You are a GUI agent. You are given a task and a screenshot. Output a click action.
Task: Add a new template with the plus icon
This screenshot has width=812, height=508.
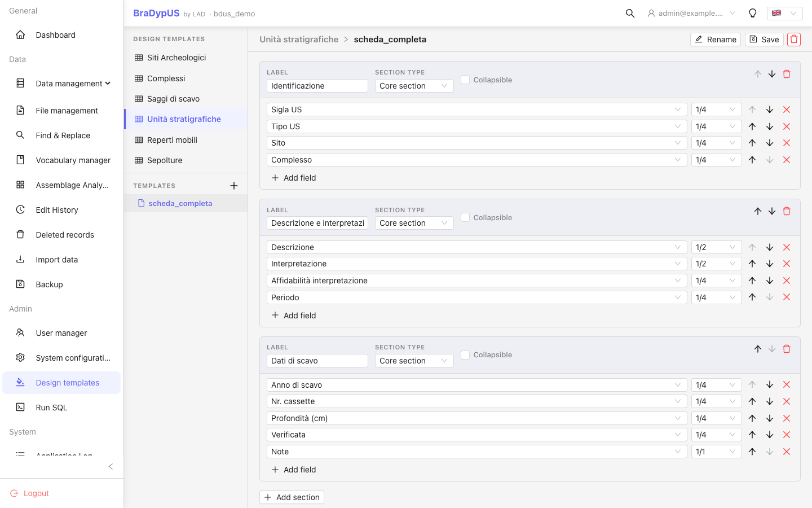pyautogui.click(x=234, y=186)
